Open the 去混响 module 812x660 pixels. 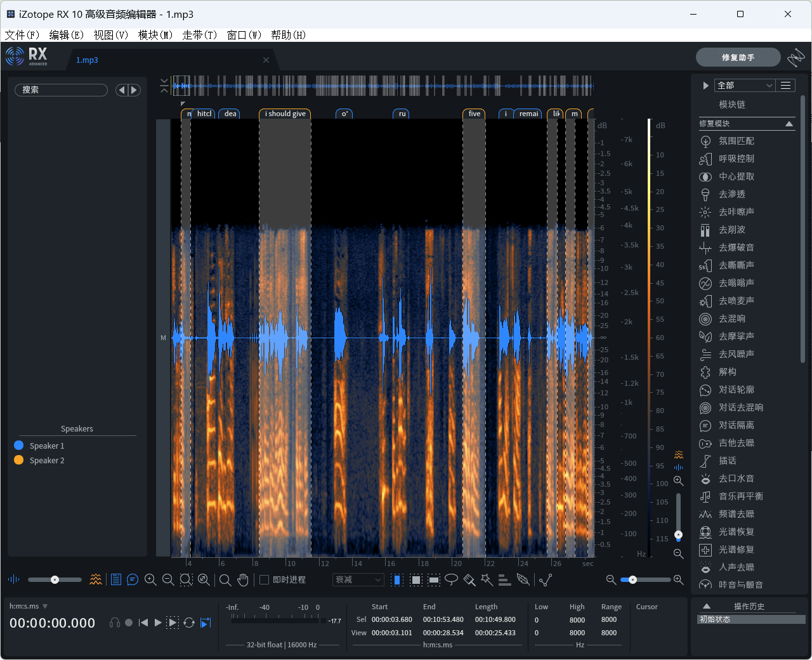click(731, 319)
